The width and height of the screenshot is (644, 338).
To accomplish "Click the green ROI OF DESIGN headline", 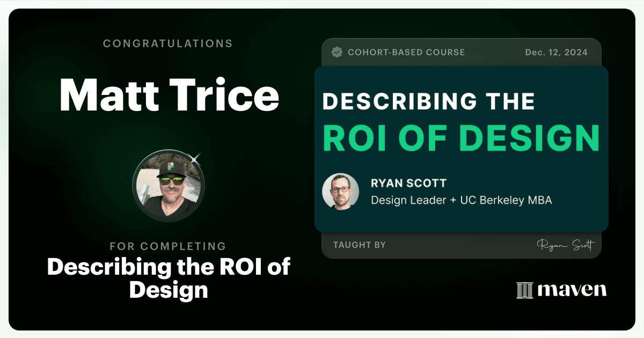I will pyautogui.click(x=461, y=138).
